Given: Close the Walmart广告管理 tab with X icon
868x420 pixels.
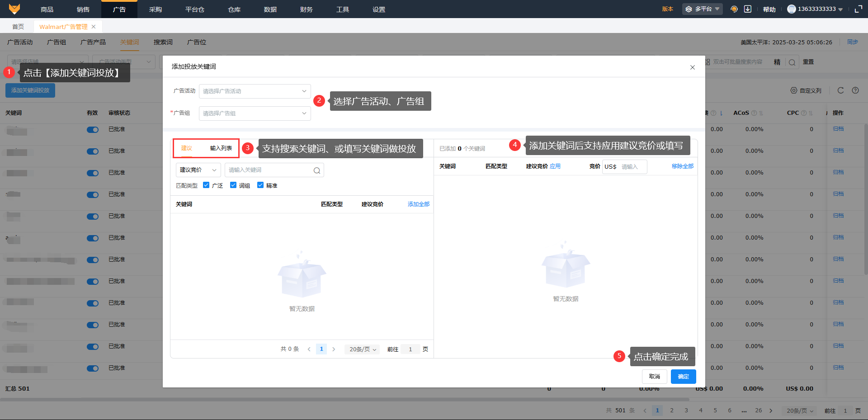Looking at the screenshot, I should pos(94,27).
